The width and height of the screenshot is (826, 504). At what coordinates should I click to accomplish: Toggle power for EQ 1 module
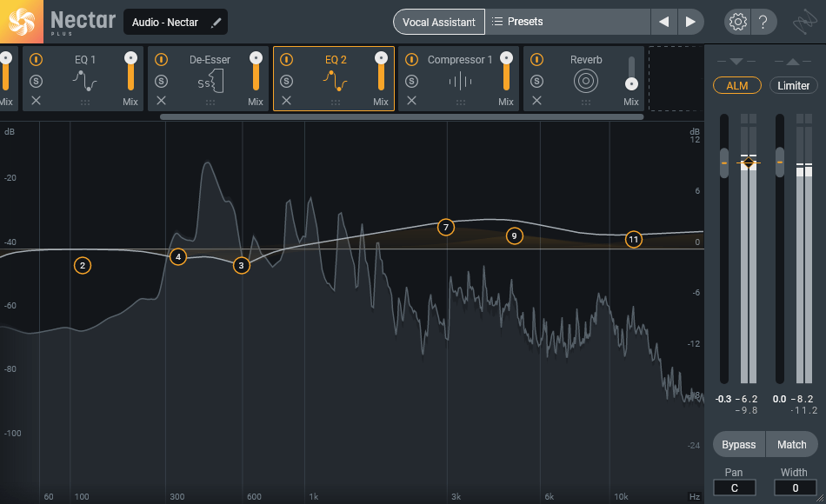(x=36, y=59)
